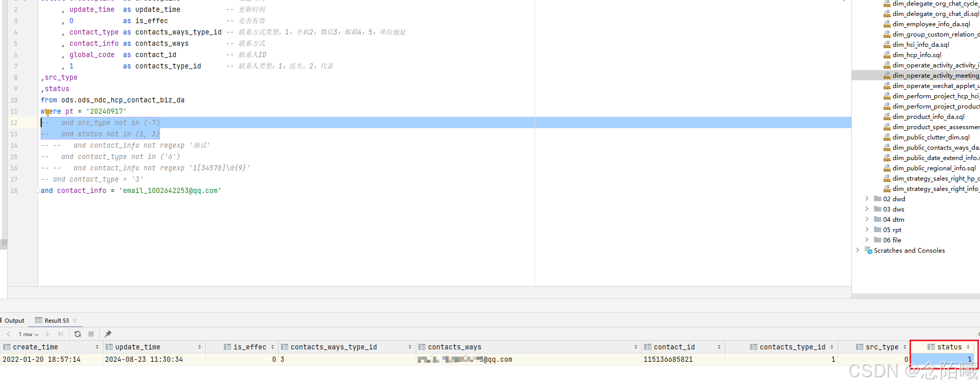Select dim_operate_activity_meeting file row

[916, 76]
